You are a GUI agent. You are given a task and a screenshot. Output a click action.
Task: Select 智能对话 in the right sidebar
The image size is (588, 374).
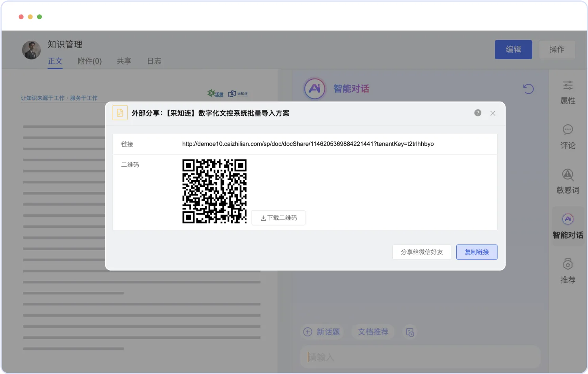(568, 227)
